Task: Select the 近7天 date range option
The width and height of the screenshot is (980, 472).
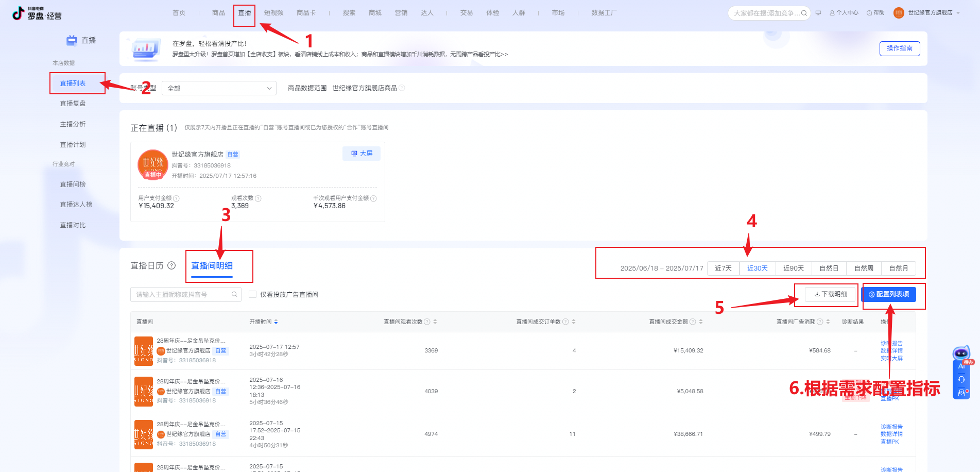Action: click(x=723, y=268)
